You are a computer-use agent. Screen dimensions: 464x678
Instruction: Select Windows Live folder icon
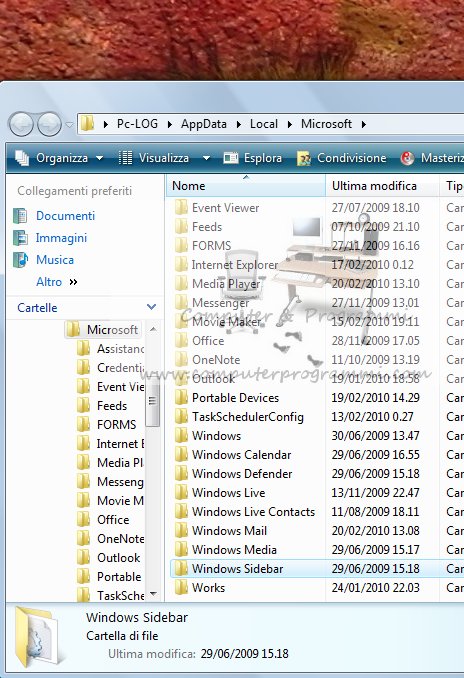pyautogui.click(x=181, y=493)
